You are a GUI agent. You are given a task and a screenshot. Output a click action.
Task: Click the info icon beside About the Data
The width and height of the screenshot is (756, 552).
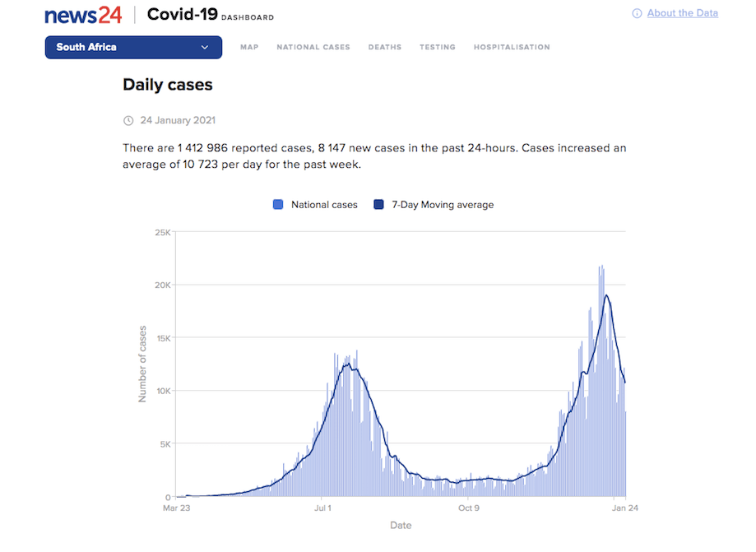pos(637,14)
